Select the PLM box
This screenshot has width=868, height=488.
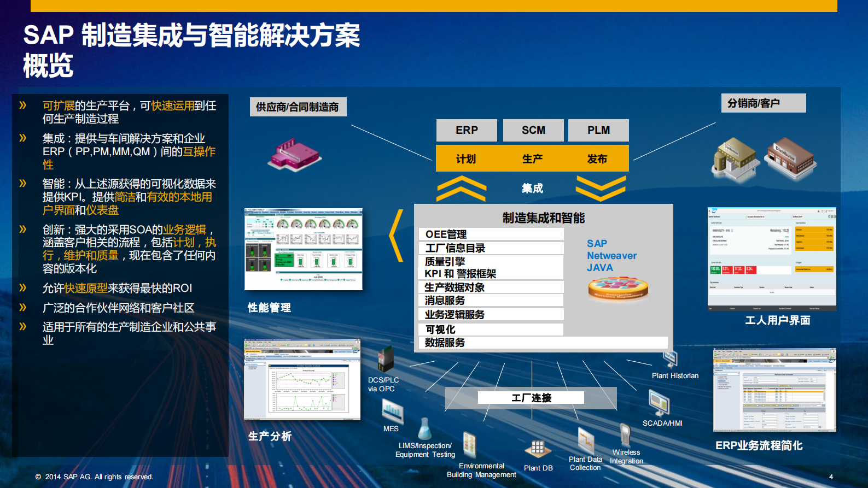598,130
